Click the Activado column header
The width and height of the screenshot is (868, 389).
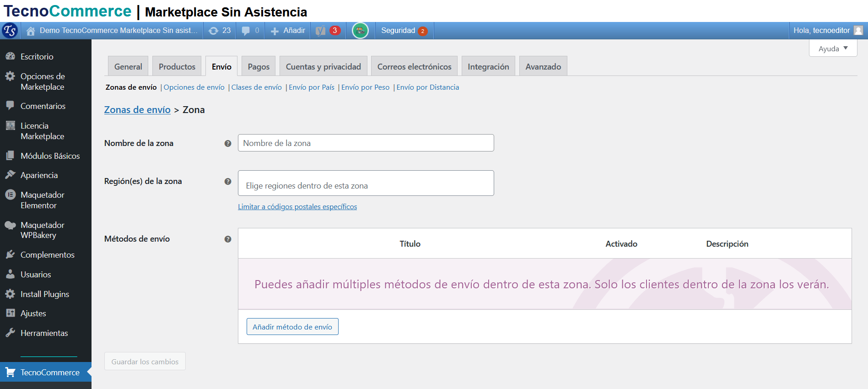tap(621, 244)
